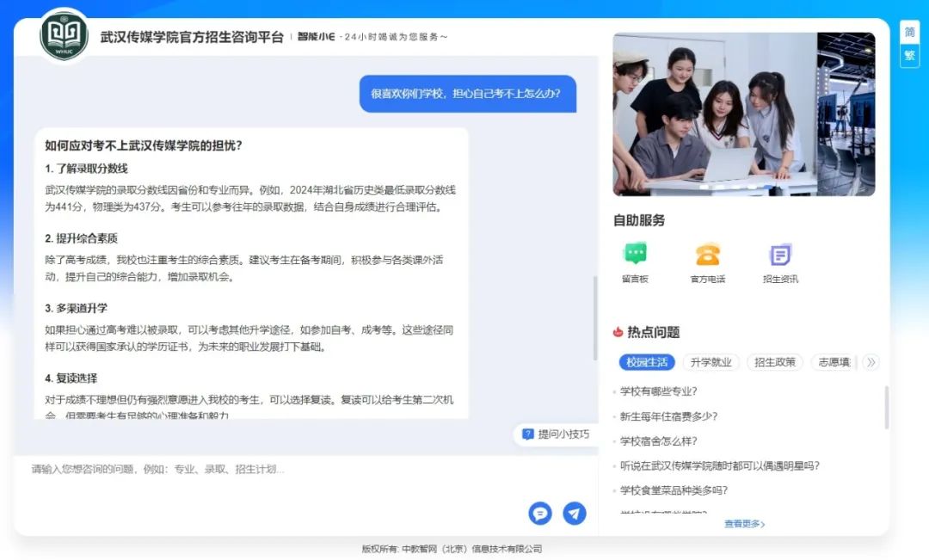Screen dimensions: 929x560
Task: Click the chat bubble icon beside send
Action: pyautogui.click(x=540, y=514)
